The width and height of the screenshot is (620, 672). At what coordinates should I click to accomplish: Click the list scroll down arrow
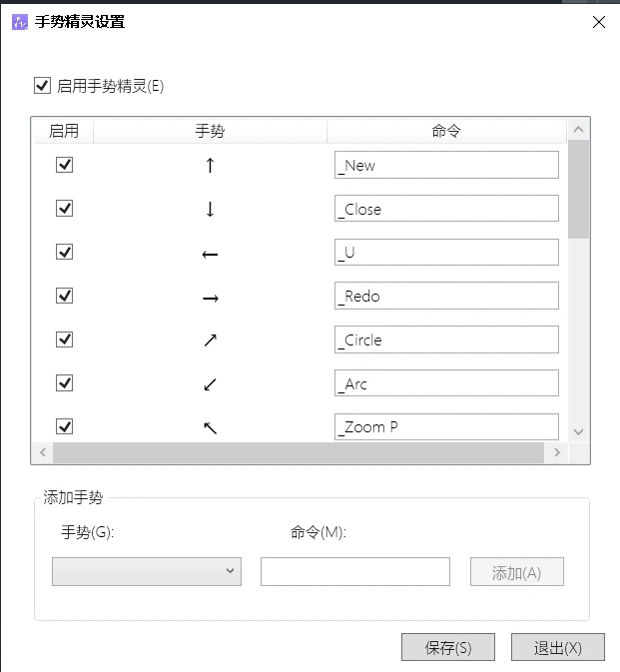point(578,431)
